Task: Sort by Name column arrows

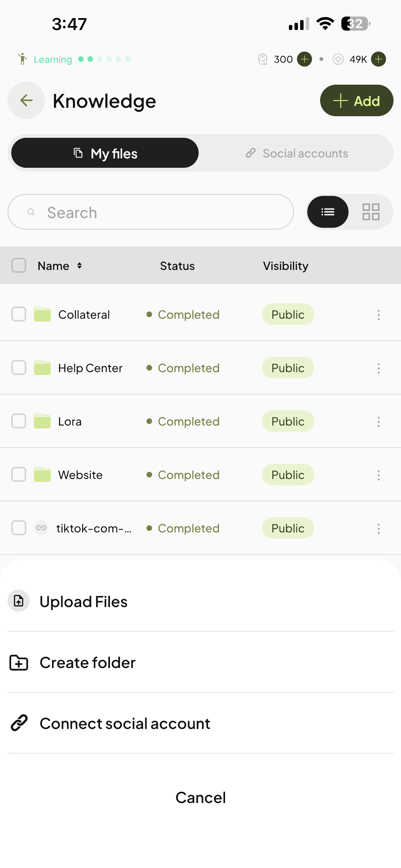Action: [x=79, y=266]
